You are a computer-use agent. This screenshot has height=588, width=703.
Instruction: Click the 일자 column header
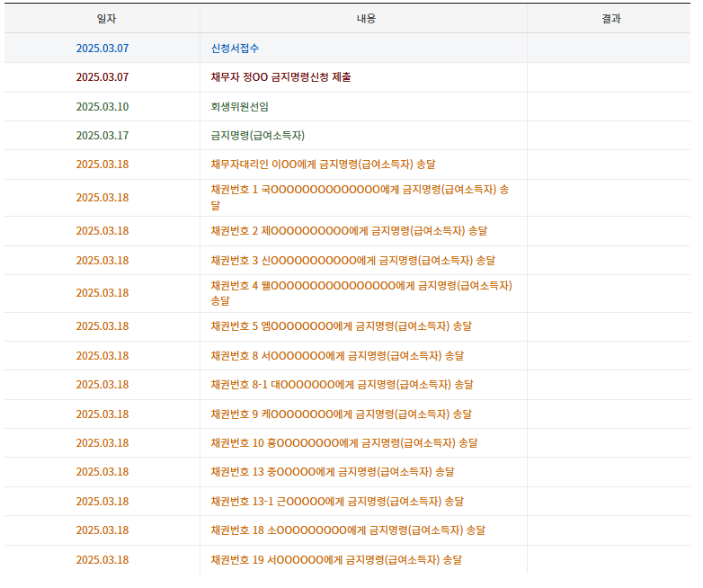tap(107, 19)
